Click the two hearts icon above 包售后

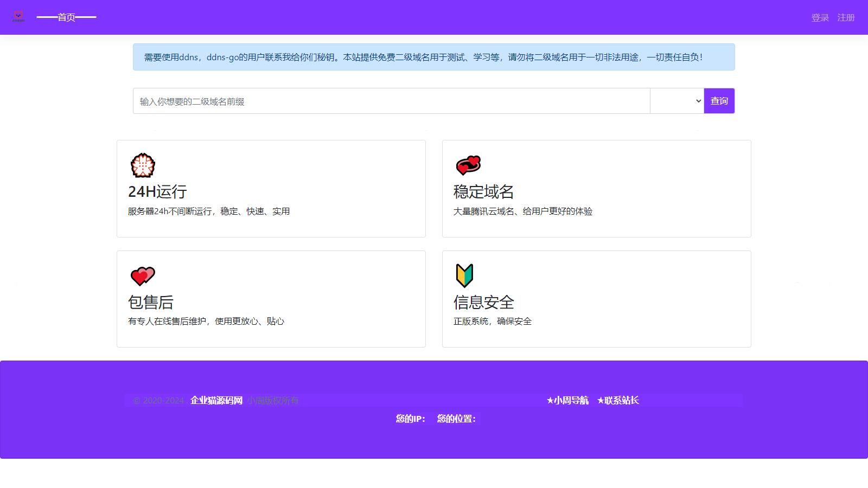point(143,276)
